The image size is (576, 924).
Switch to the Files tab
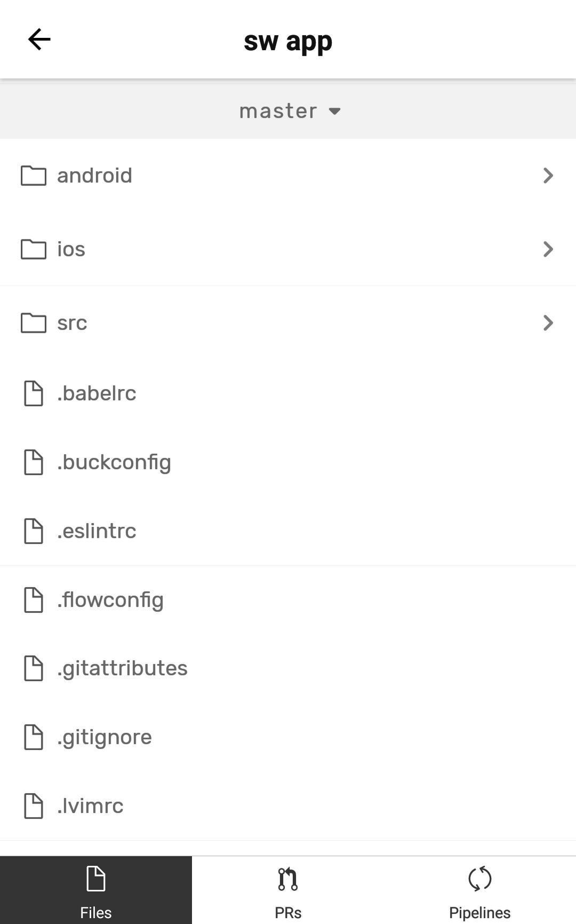click(96, 890)
